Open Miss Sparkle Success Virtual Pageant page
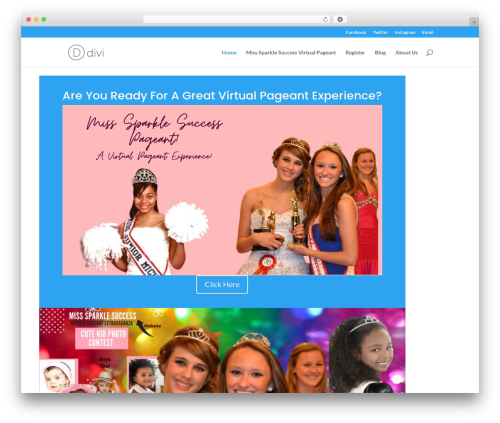Viewport: 500px width, 423px height. 291,53
